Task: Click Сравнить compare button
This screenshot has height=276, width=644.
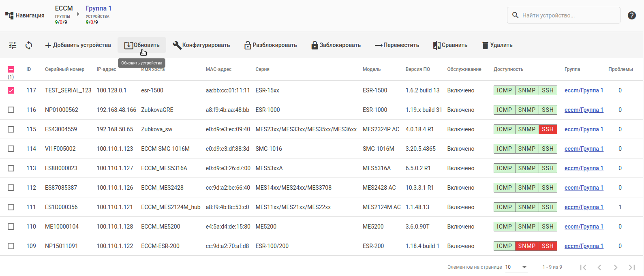Action: coord(450,45)
